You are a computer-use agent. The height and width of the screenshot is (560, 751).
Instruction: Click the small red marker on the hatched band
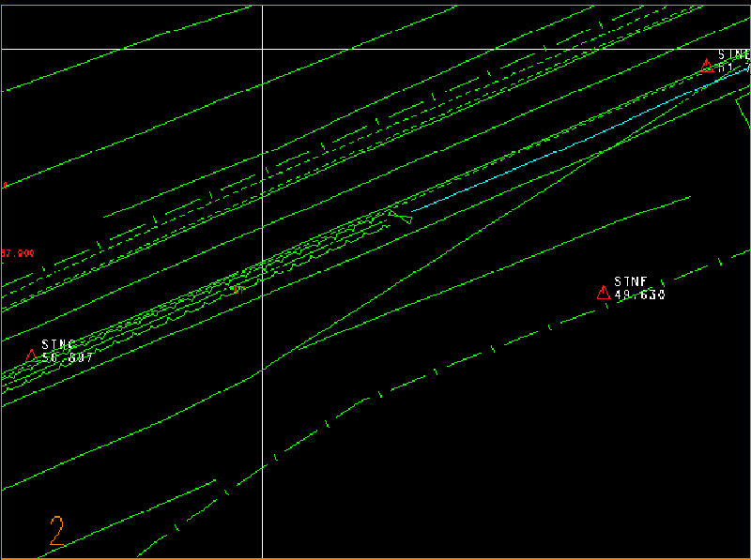[x=236, y=289]
